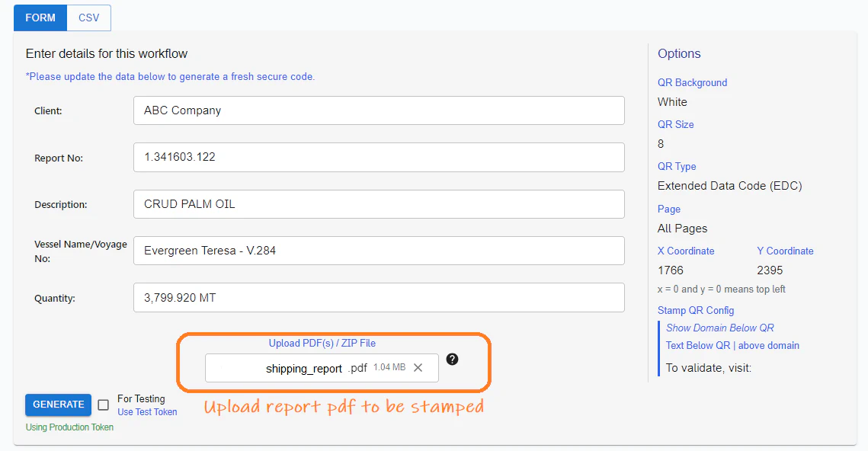Viewport: 868px width, 451px height.
Task: Remove shipping_report.pdf with the X icon
Action: click(x=418, y=367)
